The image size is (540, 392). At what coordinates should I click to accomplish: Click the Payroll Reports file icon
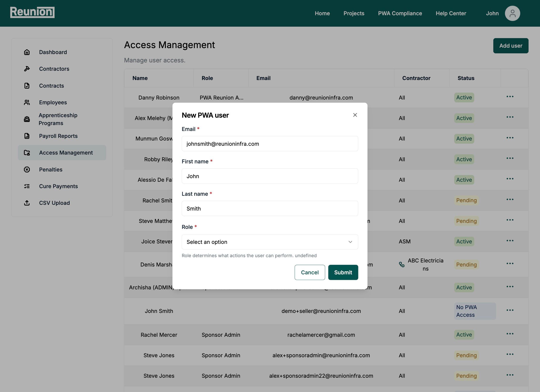pyautogui.click(x=27, y=136)
